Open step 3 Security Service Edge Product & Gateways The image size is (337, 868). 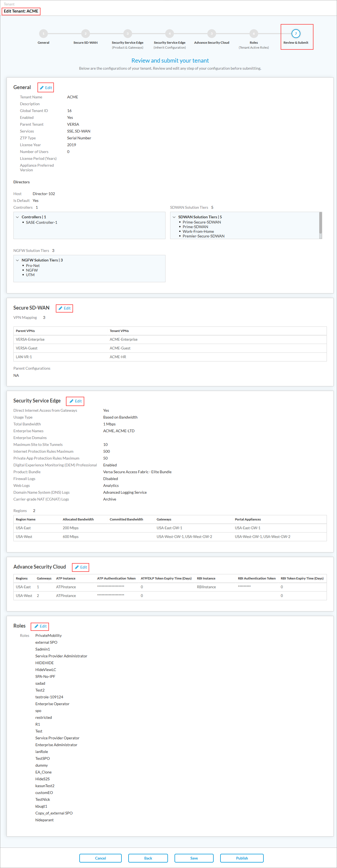[127, 34]
